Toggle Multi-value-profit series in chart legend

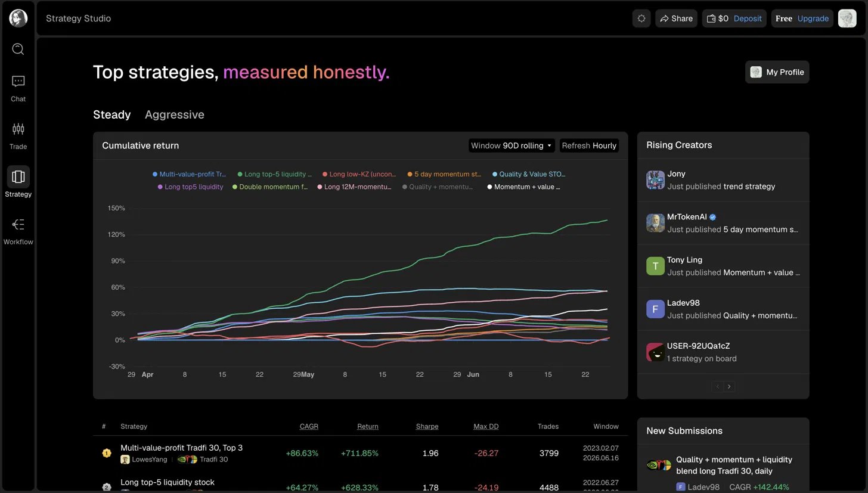click(190, 174)
